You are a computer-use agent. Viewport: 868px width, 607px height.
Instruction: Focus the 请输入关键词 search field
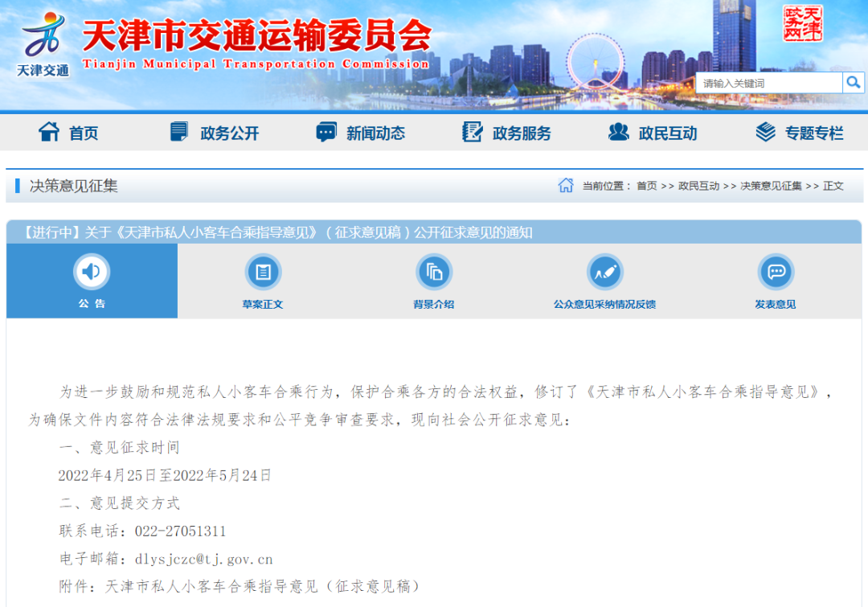768,83
